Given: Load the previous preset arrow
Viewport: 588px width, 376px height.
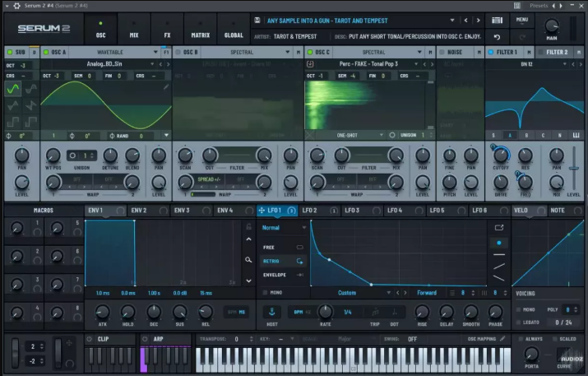Looking at the screenshot, I should click(465, 21).
